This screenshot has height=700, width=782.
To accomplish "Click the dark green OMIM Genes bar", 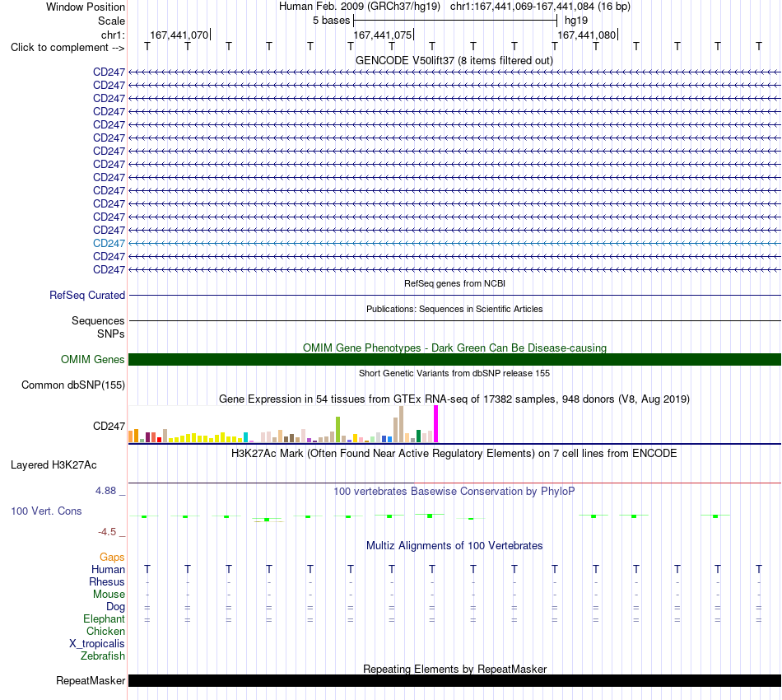I will pos(454,359).
